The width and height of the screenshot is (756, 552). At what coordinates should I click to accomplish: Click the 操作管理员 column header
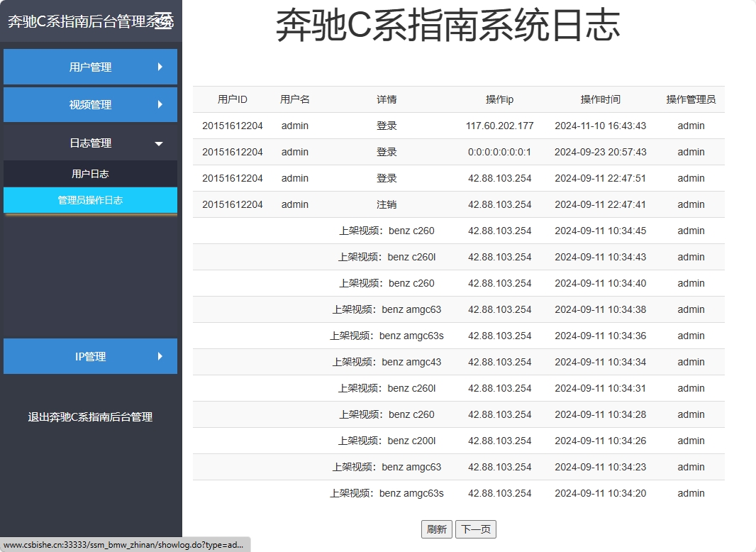[690, 99]
